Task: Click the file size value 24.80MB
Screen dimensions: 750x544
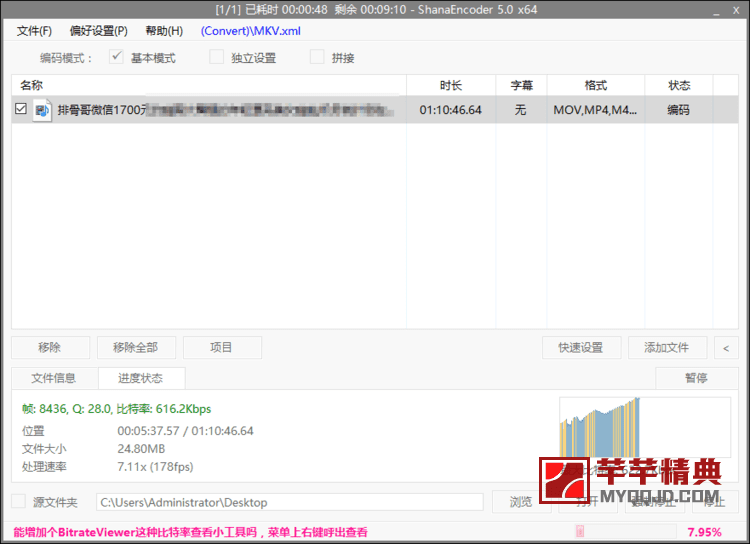Action: click(141, 449)
